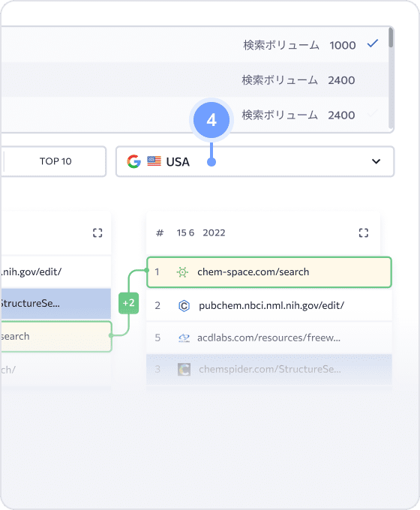Click the dropdown chevron arrow
Image resolution: width=420 pixels, height=510 pixels.
376,161
